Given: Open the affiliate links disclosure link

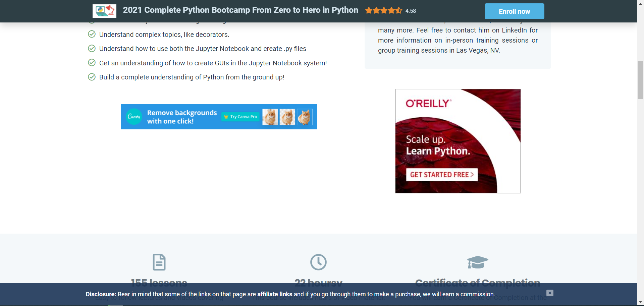Looking at the screenshot, I should point(275,294).
